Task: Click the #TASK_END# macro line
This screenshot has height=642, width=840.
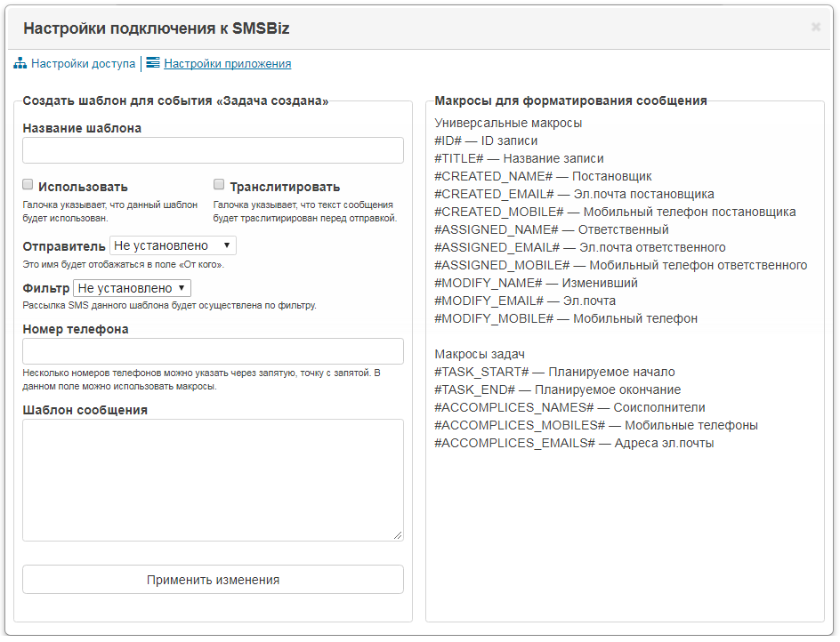Action: point(558,389)
